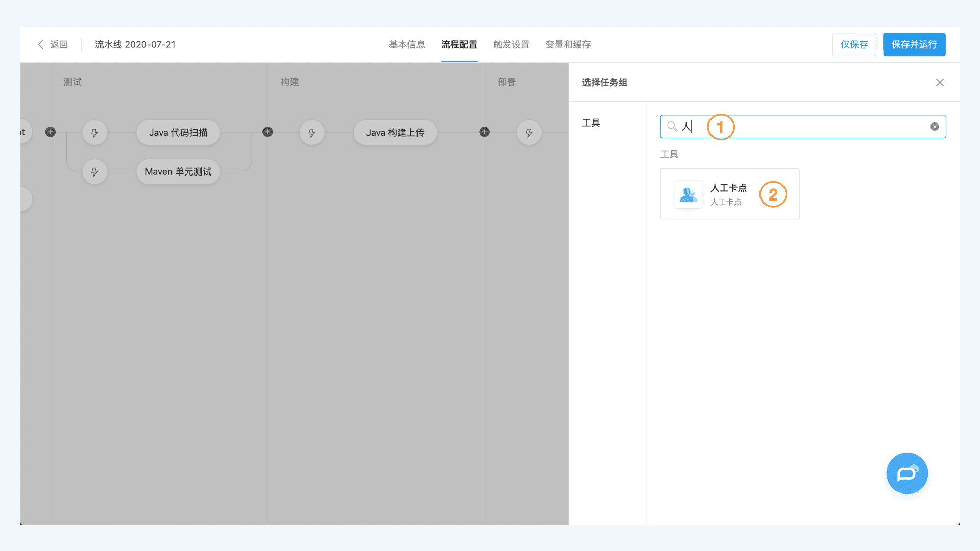Close the 选择任务组 panel
This screenshot has width=980, height=551.
click(940, 82)
